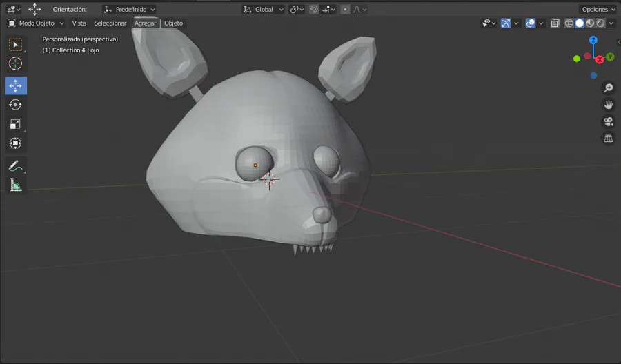Click the zoom magnifier viewport button
Viewport: 621px width, 364px height.
click(x=609, y=88)
